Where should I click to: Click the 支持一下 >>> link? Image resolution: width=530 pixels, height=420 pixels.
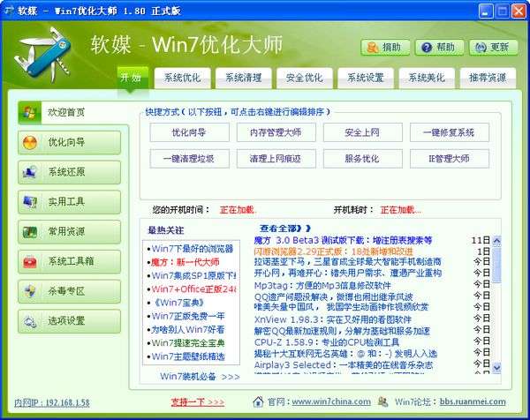(x=198, y=402)
